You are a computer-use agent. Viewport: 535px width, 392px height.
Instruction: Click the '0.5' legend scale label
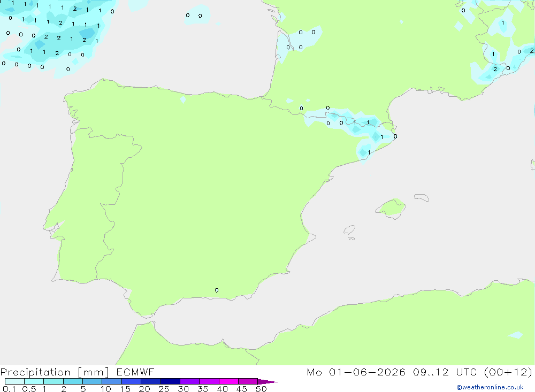pos(29,389)
